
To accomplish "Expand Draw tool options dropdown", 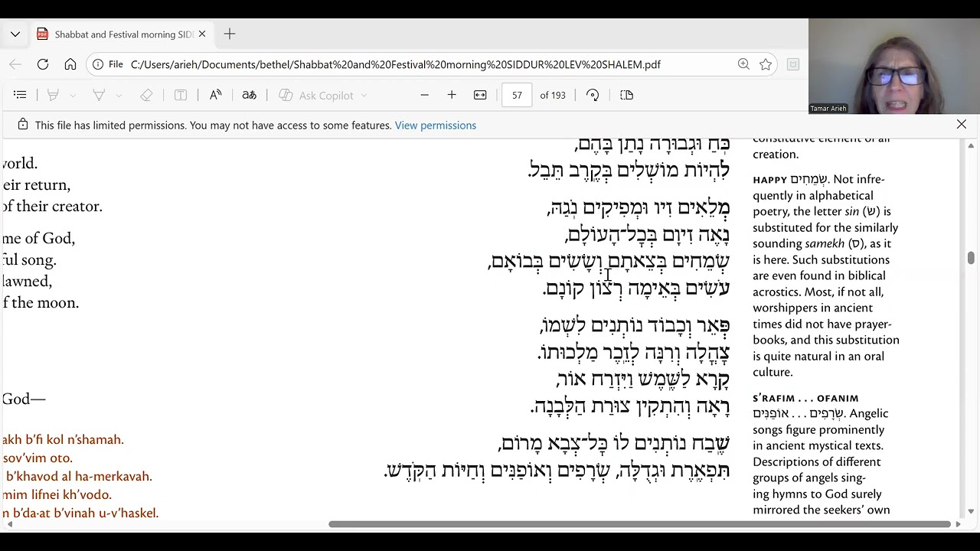I will 73,96.
